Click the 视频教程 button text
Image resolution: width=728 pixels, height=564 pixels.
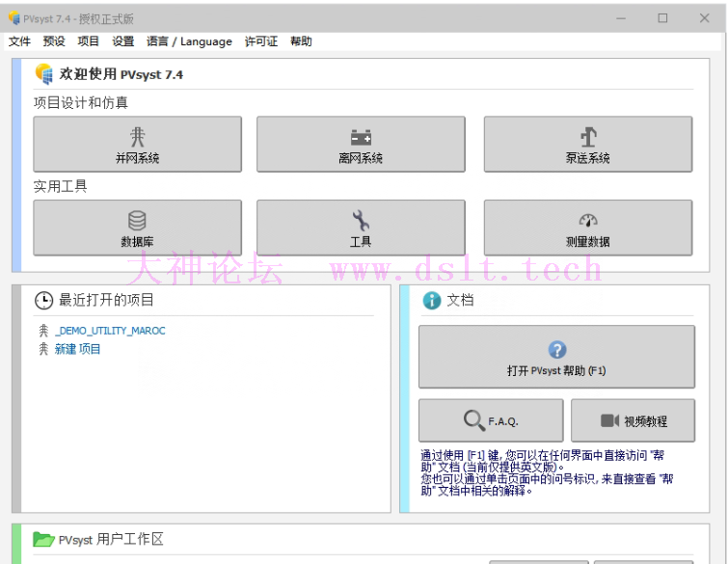[646, 421]
